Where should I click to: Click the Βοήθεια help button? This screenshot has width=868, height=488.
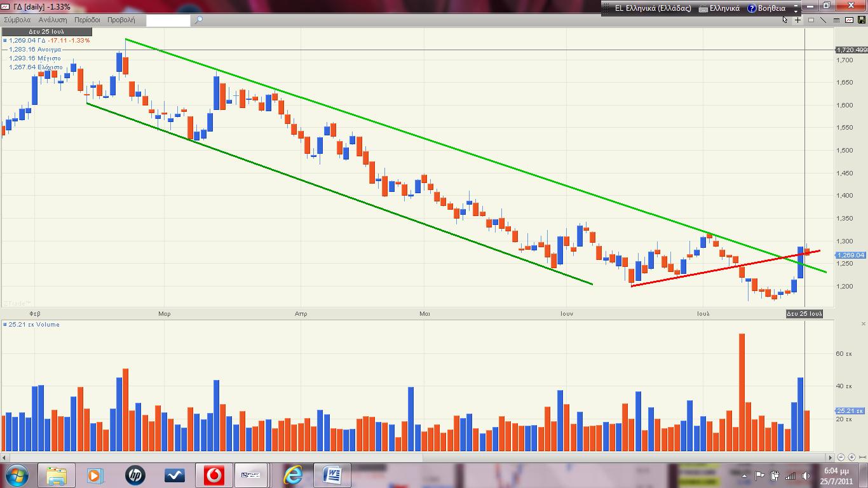pos(766,8)
